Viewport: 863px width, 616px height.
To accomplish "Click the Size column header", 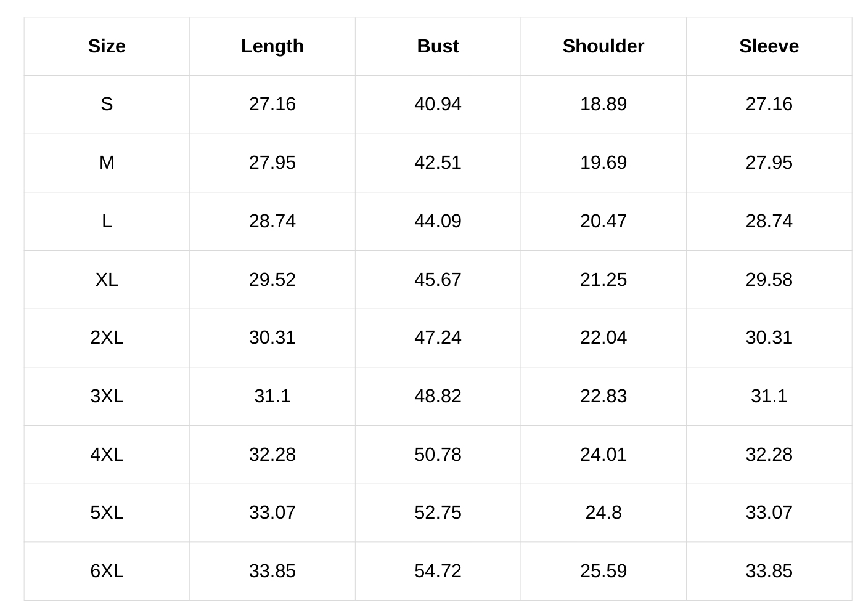I will point(107,46).
